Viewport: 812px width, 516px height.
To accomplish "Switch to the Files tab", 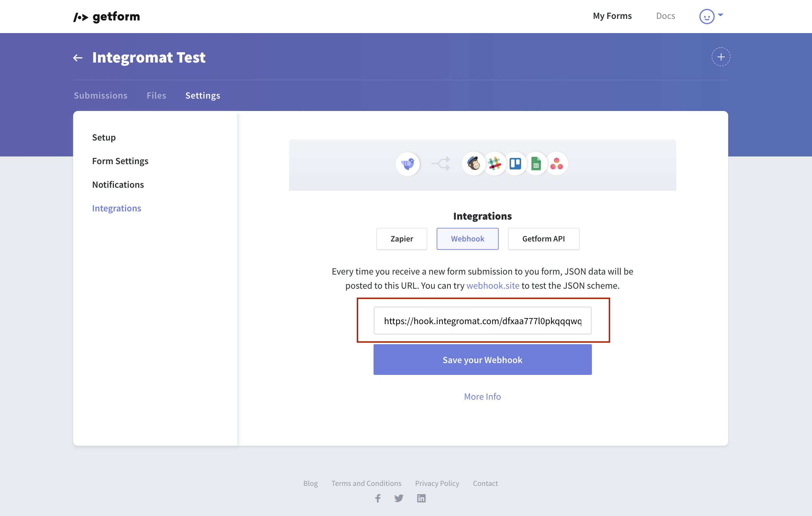I will pyautogui.click(x=156, y=95).
